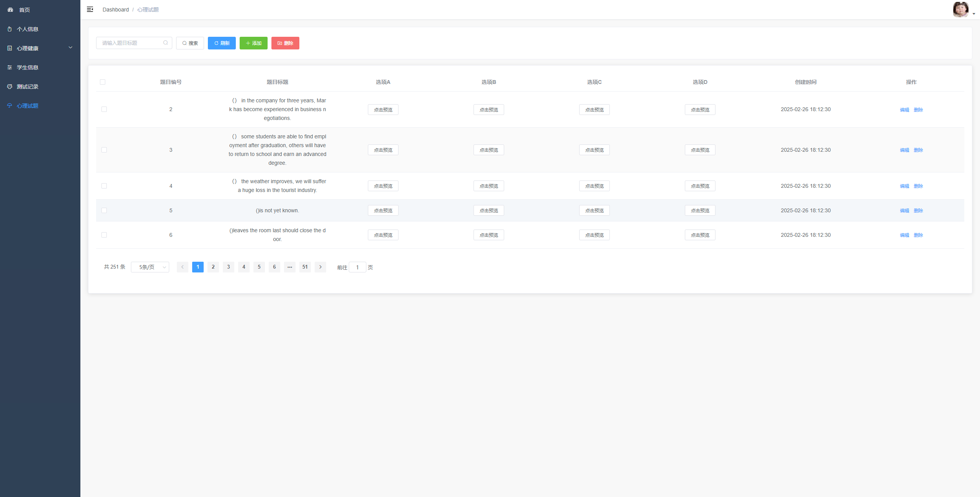The image size is (980, 497).
Task: Click the 心理试题 umbrella icon
Action: 10,106
